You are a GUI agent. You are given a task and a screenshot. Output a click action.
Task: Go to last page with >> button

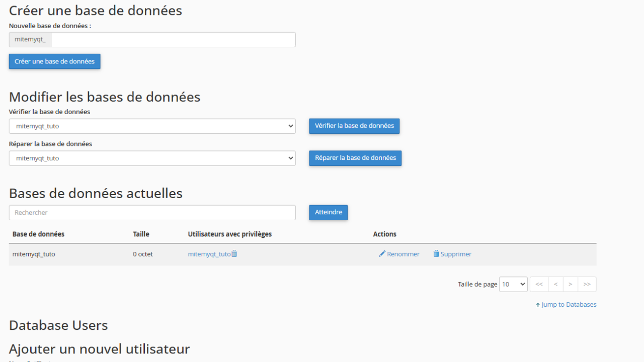(587, 284)
